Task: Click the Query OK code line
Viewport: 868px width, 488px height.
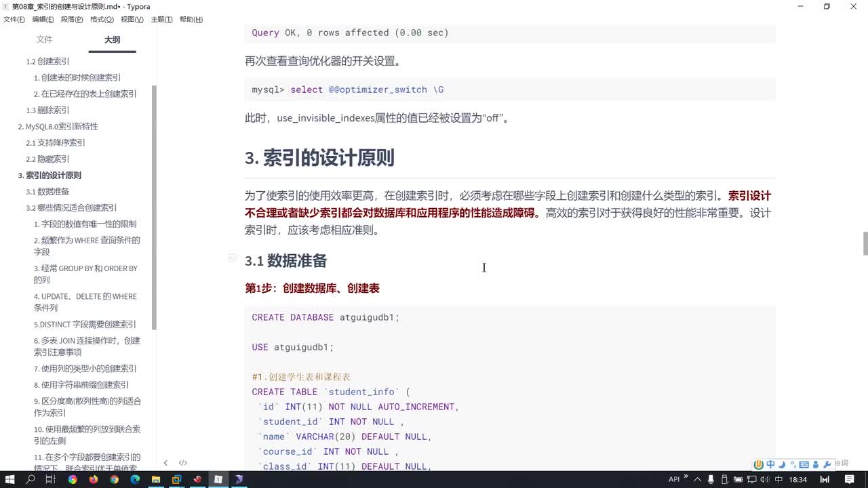Action: pos(350,33)
